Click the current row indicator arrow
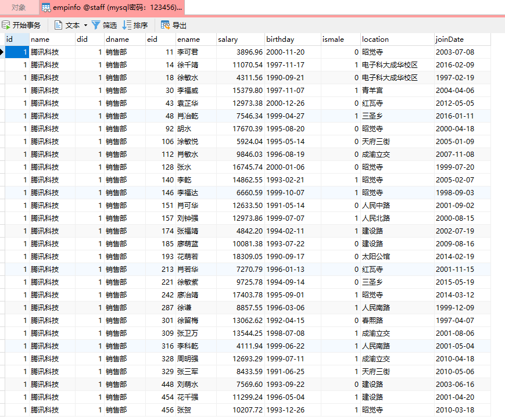 tap(2, 52)
